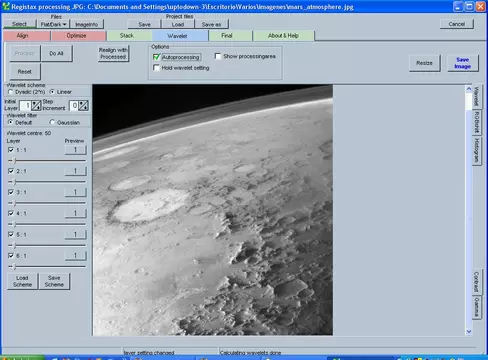Click the Do All button
The width and height of the screenshot is (488, 360).
56,53
